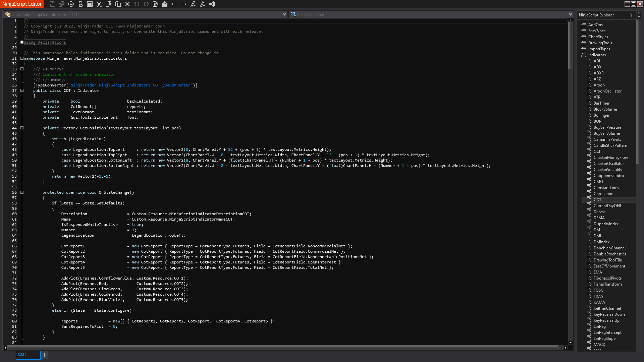Click the Uncomment selection icon
This screenshot has width=644, height=362.
202,4
